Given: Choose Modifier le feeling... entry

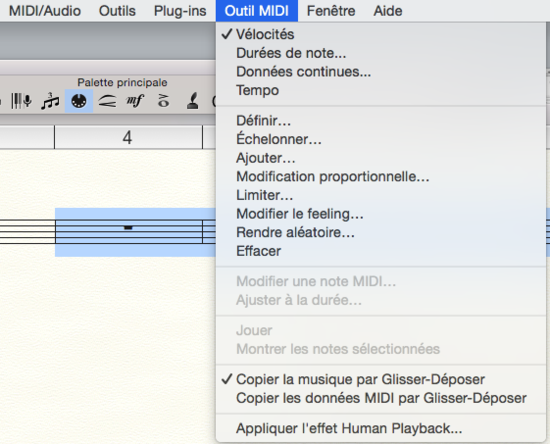Looking at the screenshot, I should coord(381,214).
